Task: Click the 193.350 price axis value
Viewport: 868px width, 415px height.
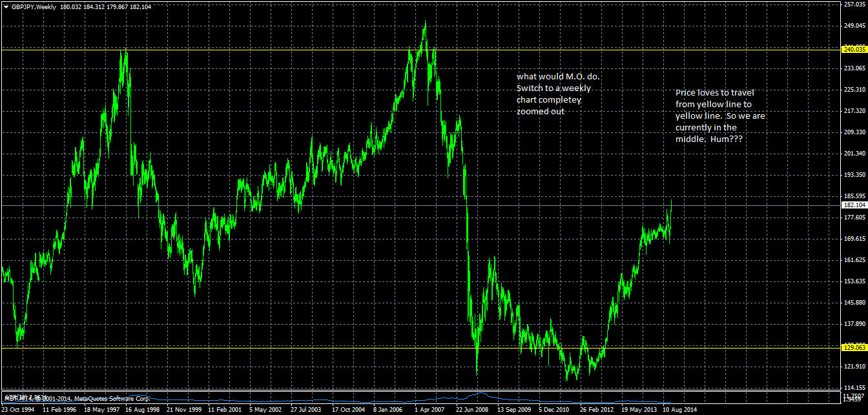Action: tap(854, 175)
